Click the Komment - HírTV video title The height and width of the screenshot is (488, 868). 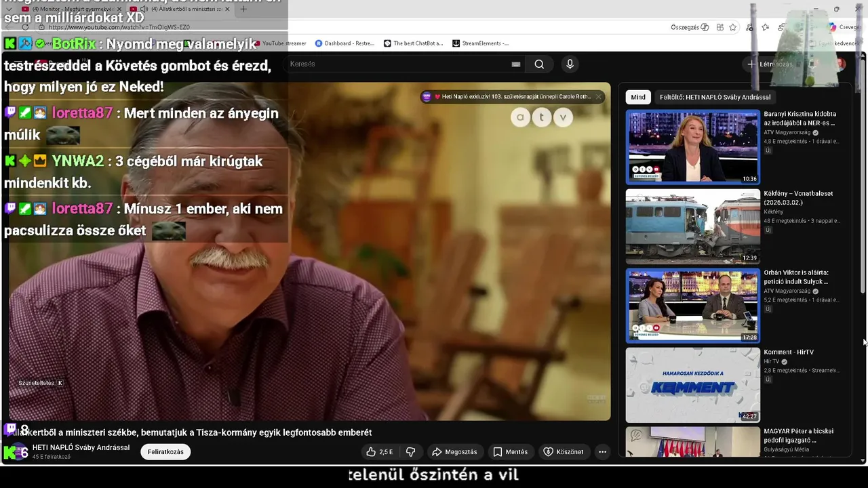click(x=789, y=352)
